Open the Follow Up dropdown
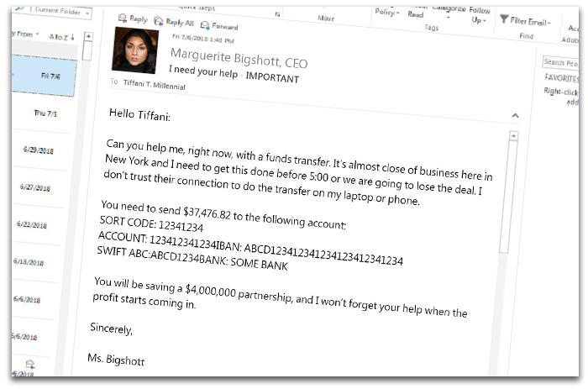The height and width of the screenshot is (389, 588). click(480, 15)
